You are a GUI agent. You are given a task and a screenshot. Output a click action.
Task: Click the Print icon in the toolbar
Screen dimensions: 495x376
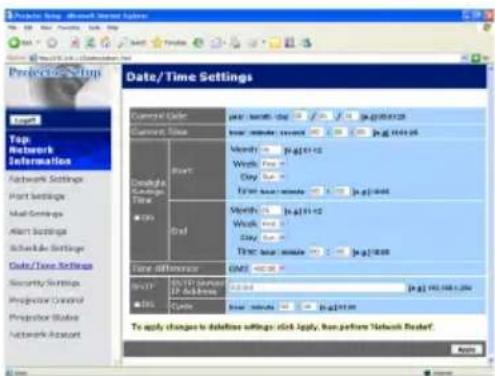point(236,43)
